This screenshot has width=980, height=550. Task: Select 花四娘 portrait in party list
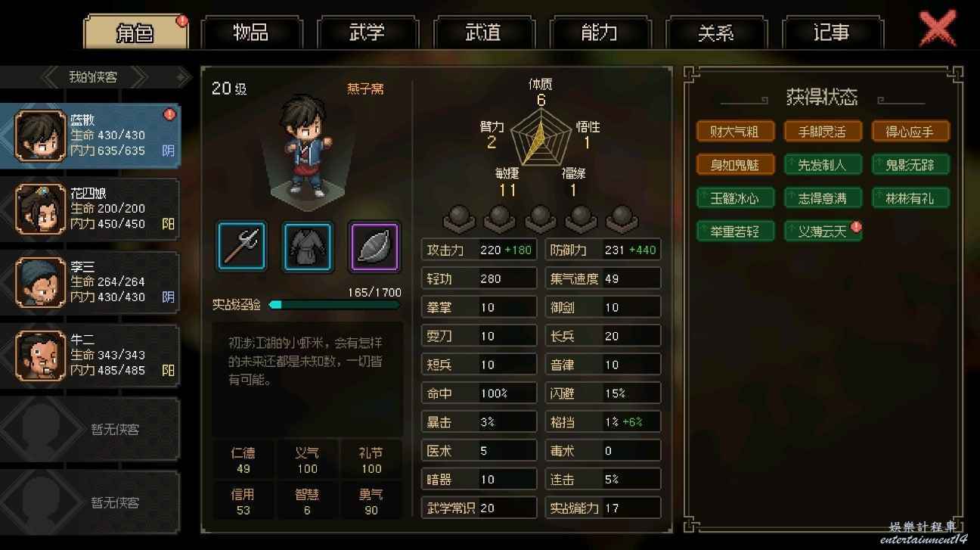[x=40, y=209]
